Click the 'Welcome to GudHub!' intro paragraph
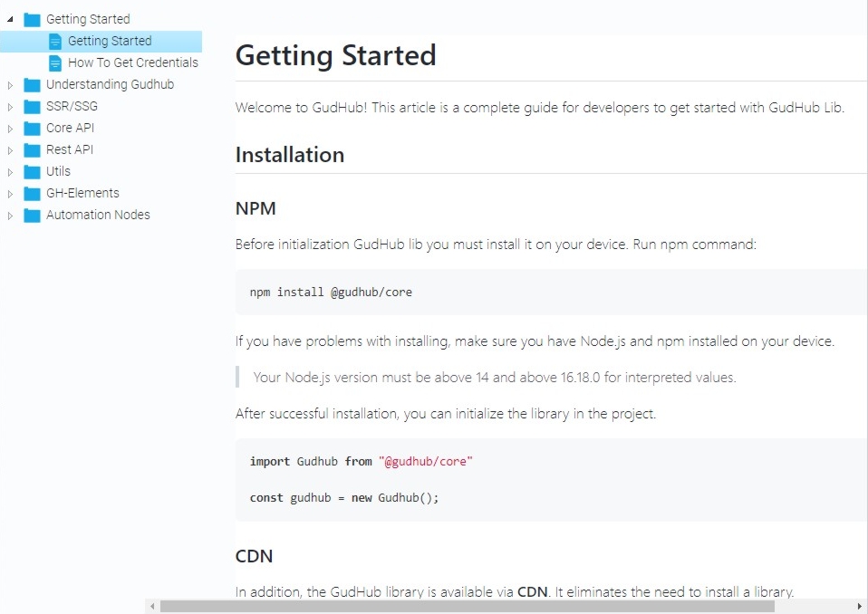The image size is (868, 614). [x=540, y=107]
